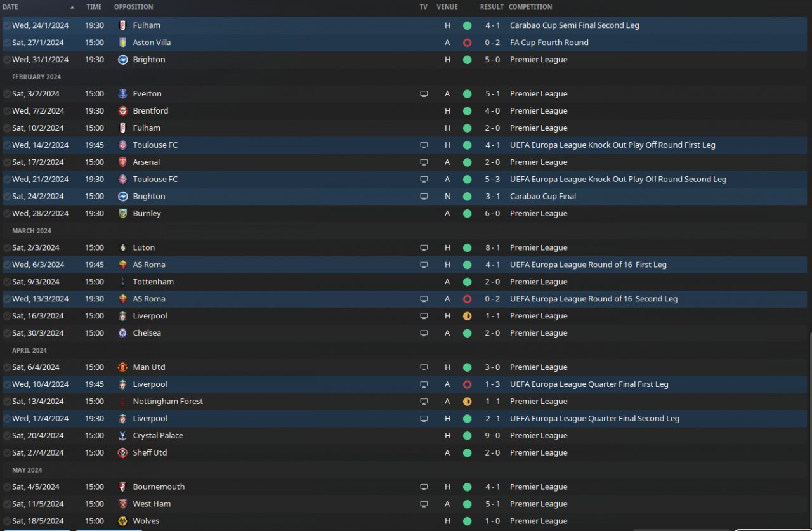The height and width of the screenshot is (531, 812).
Task: Tick the checkmark beside the Brentford fixture
Action: [6, 111]
